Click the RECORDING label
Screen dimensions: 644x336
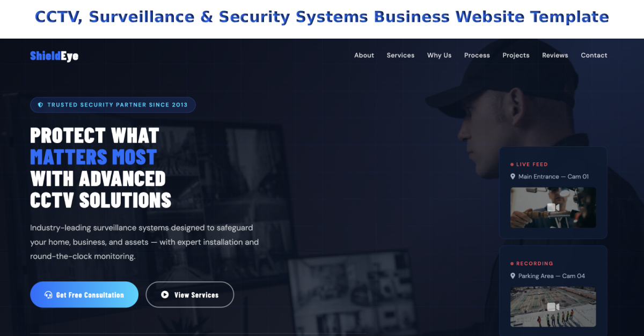click(x=535, y=264)
